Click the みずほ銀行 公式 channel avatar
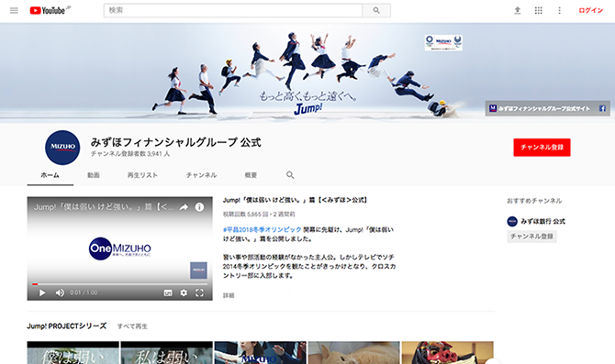Viewport: 615px width, 364px height. coord(512,221)
